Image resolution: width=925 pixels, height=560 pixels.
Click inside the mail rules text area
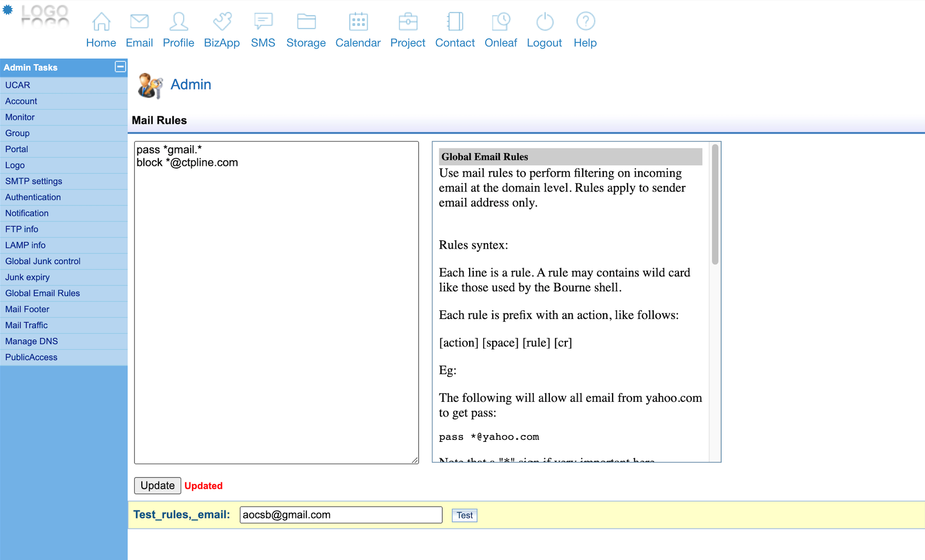[x=276, y=308]
